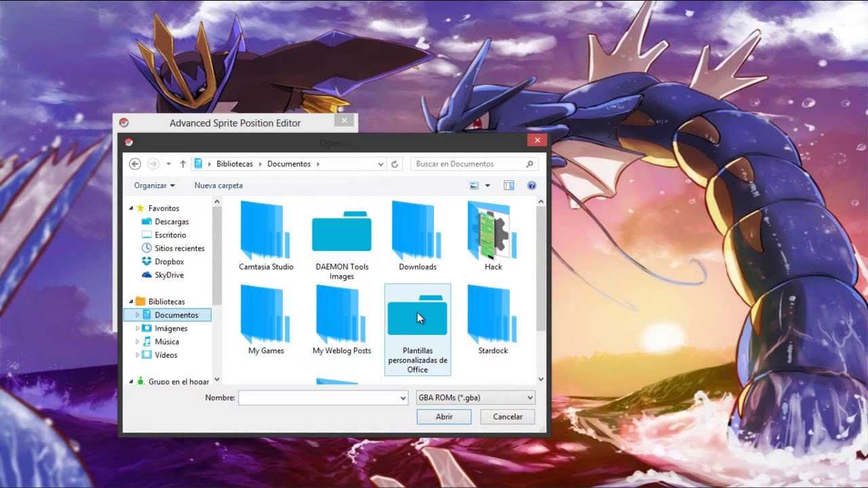Expand the Música tree node
The image size is (868, 488).
[x=137, y=342]
